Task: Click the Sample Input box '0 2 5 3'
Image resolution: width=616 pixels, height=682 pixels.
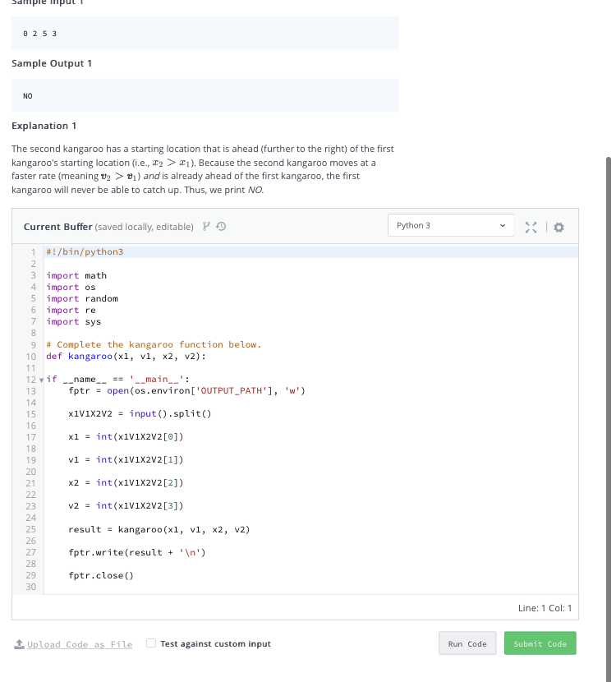Action: pyautogui.click(x=205, y=34)
